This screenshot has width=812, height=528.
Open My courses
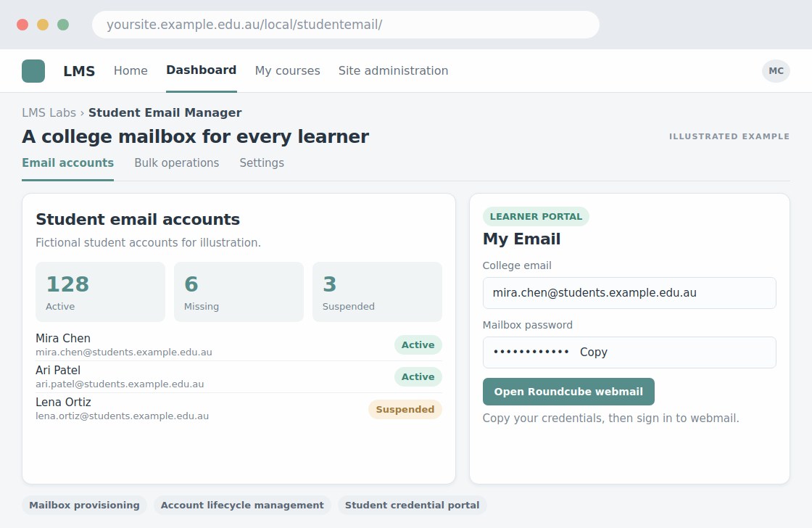click(287, 70)
